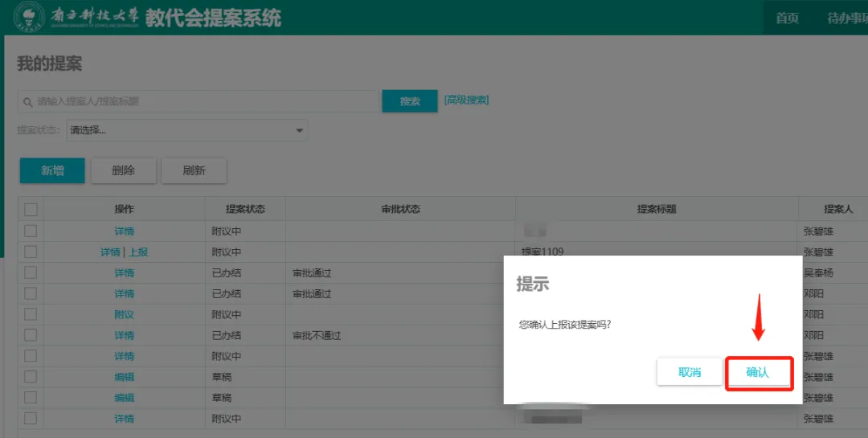Click the 上报 link in the table
Image resolution: width=868 pixels, height=438 pixels.
click(138, 252)
